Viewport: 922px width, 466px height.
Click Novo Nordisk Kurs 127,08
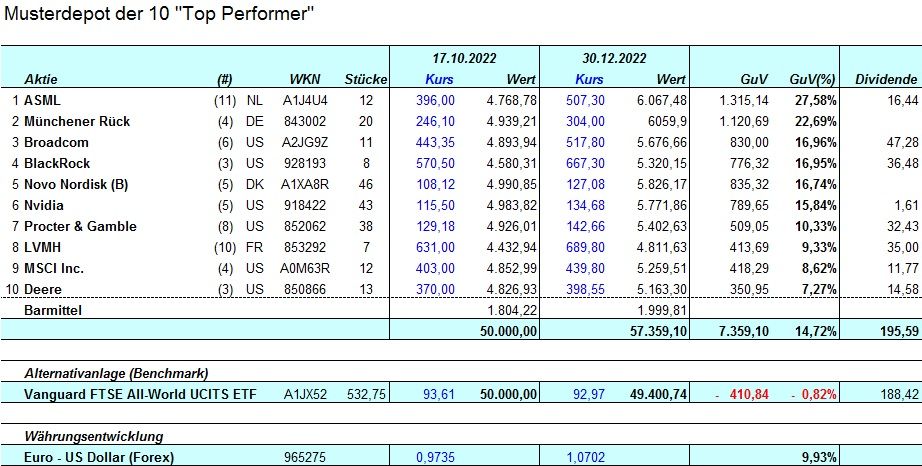[x=586, y=185]
